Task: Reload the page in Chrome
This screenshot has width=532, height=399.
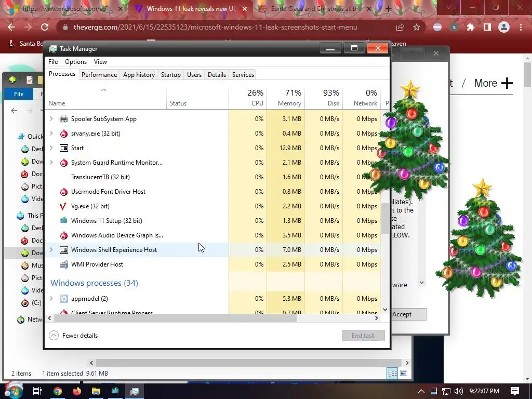Action: click(45, 27)
